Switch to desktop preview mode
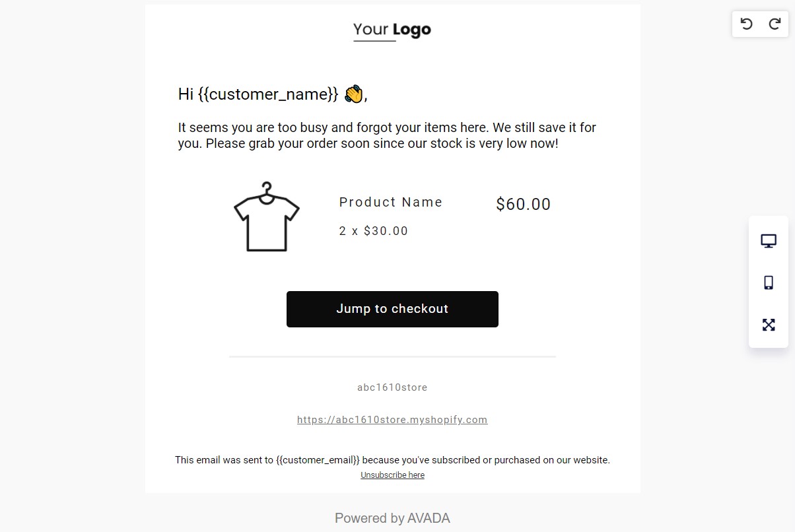The height and width of the screenshot is (532, 795). point(769,241)
